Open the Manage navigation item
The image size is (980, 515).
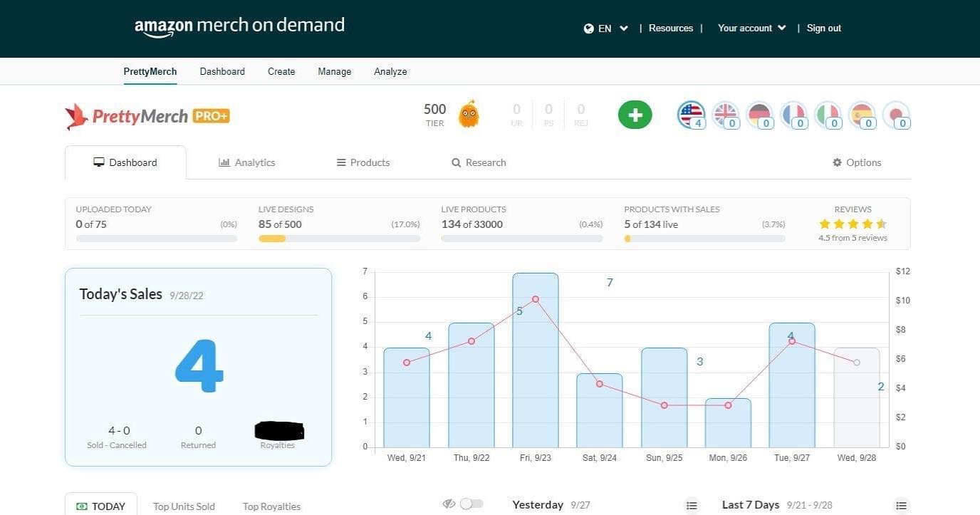tap(335, 71)
